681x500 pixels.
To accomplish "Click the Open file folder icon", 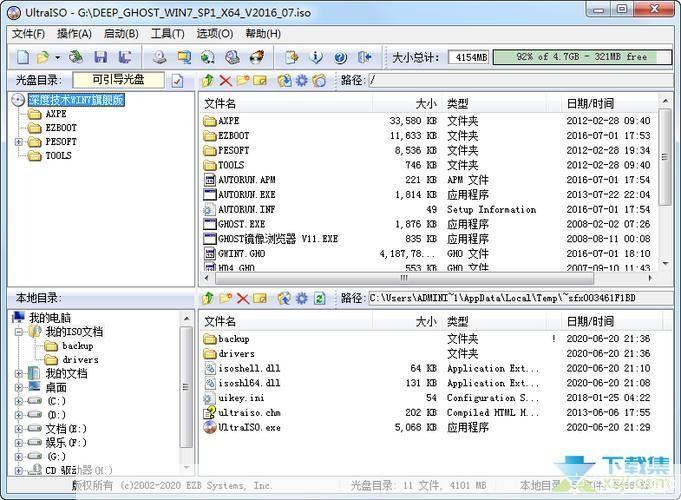I will pos(43,57).
